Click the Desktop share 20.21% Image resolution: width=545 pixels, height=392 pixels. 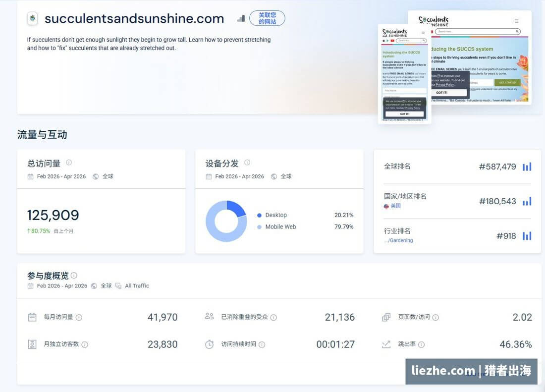point(344,215)
